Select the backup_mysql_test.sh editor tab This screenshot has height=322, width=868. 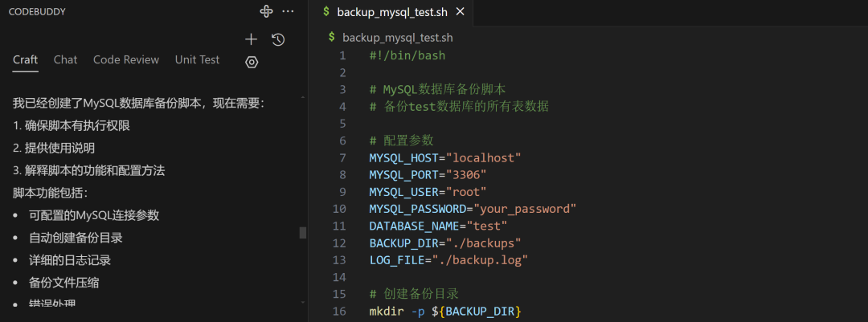[x=392, y=12]
